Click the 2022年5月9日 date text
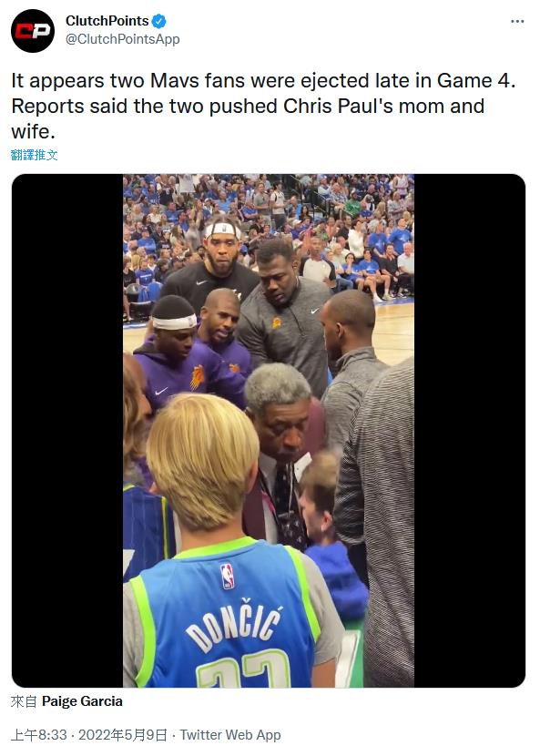This screenshot has width=540, height=756. pos(122,735)
